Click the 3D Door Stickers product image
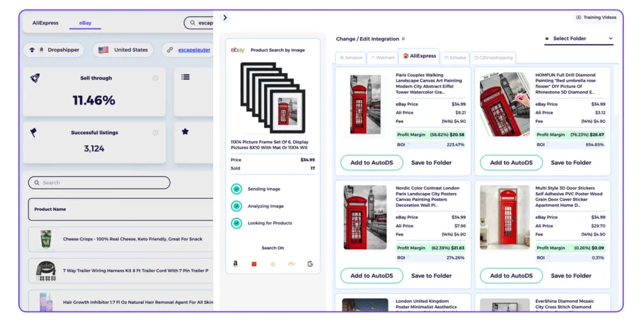 pos(505,218)
